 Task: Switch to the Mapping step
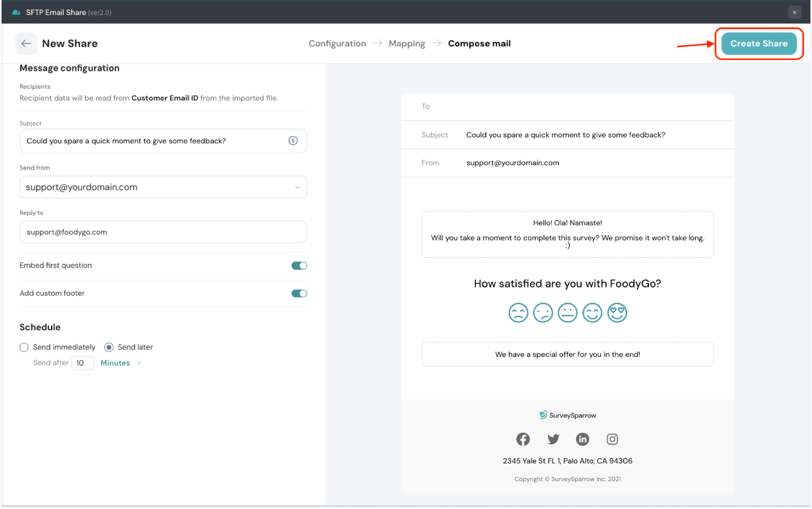tap(407, 44)
